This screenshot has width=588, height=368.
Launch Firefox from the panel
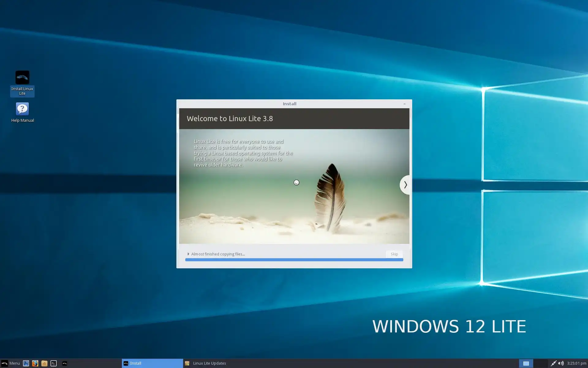(x=35, y=363)
